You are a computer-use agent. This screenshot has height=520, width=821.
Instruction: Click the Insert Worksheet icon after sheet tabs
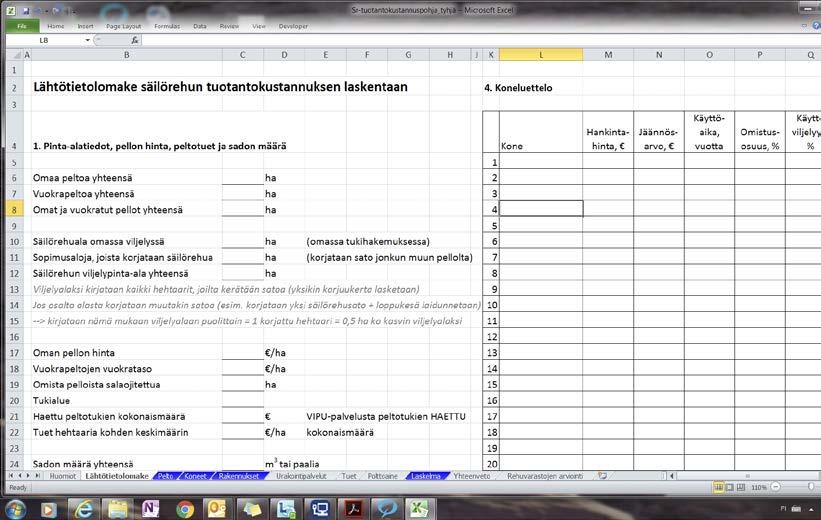pos(603,476)
